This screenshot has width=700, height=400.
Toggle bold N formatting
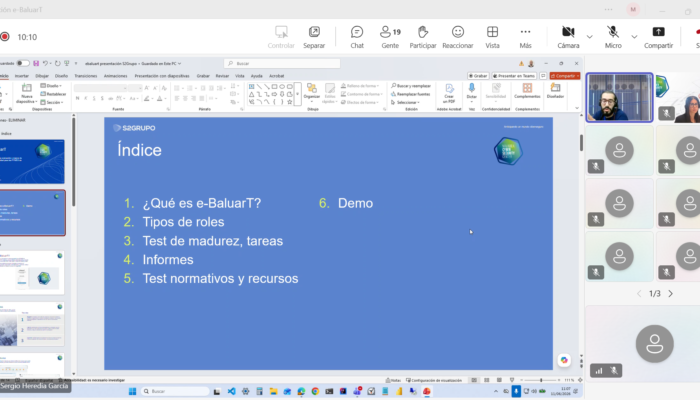(x=78, y=98)
